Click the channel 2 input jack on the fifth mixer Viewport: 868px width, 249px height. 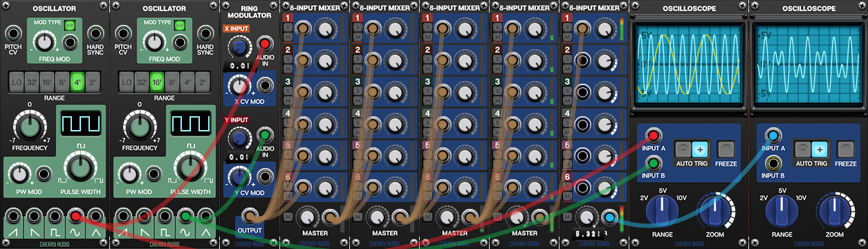click(582, 61)
